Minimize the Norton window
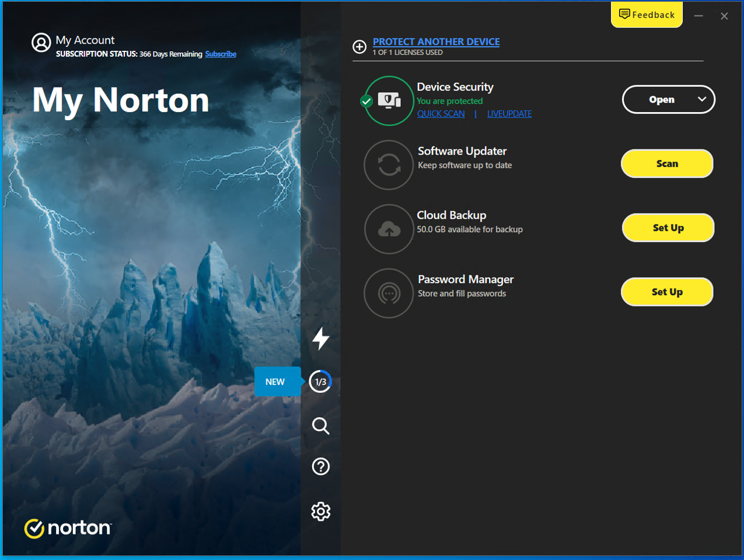 tap(698, 16)
